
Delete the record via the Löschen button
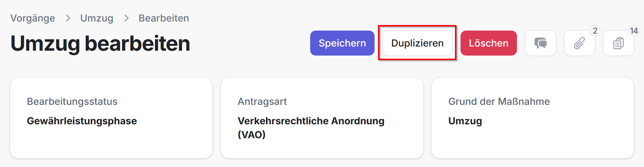point(488,43)
